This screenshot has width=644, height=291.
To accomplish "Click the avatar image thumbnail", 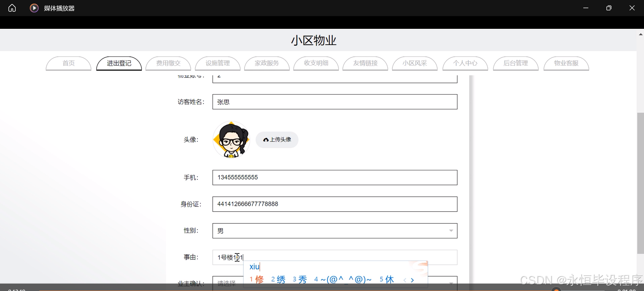I will click(231, 139).
